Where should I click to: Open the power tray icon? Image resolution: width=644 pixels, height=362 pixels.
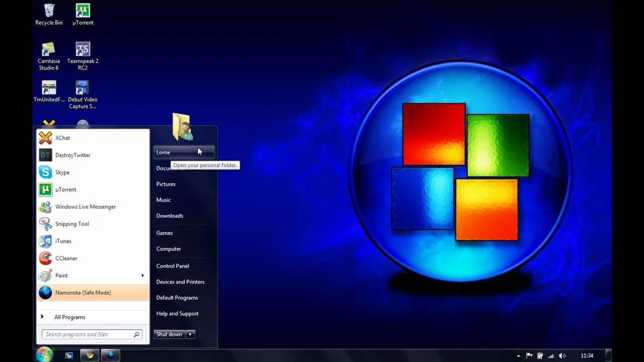point(540,355)
